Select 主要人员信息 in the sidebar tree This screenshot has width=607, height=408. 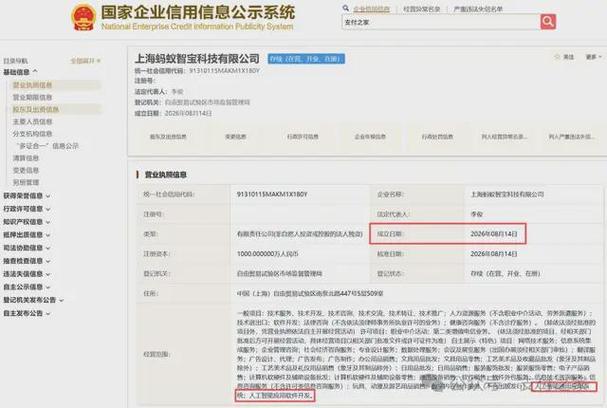coord(33,122)
